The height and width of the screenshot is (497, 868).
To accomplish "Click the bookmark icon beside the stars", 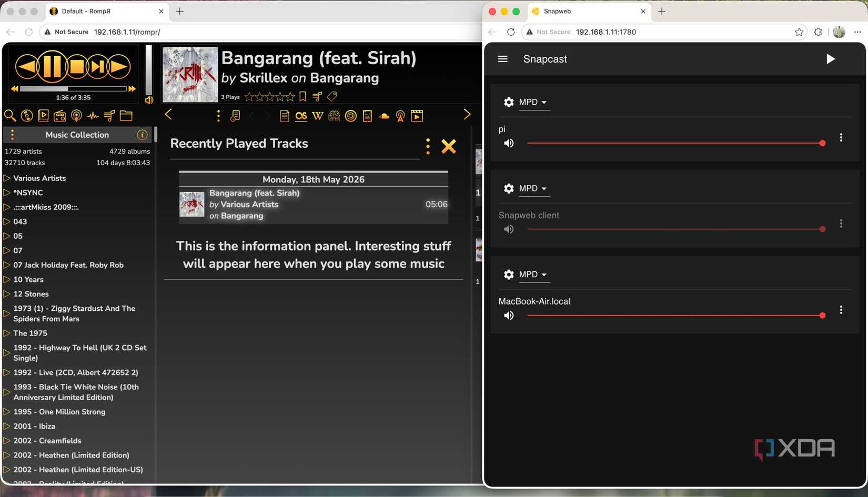I will pos(302,96).
